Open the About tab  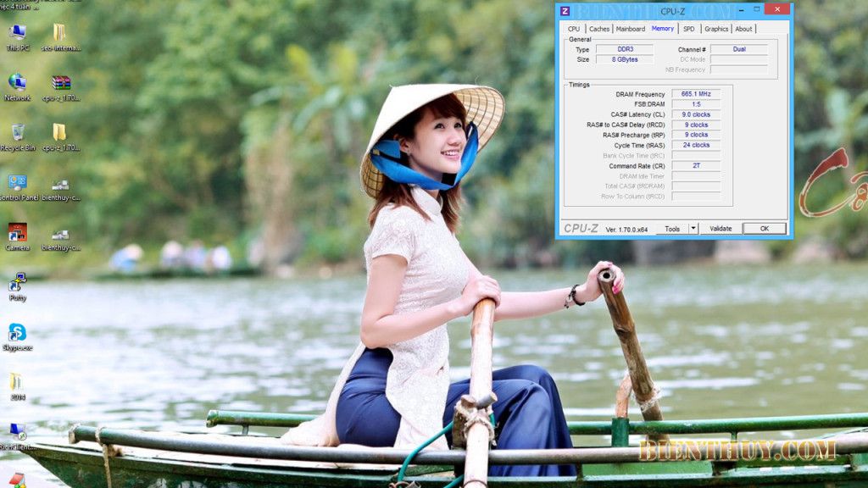point(743,29)
